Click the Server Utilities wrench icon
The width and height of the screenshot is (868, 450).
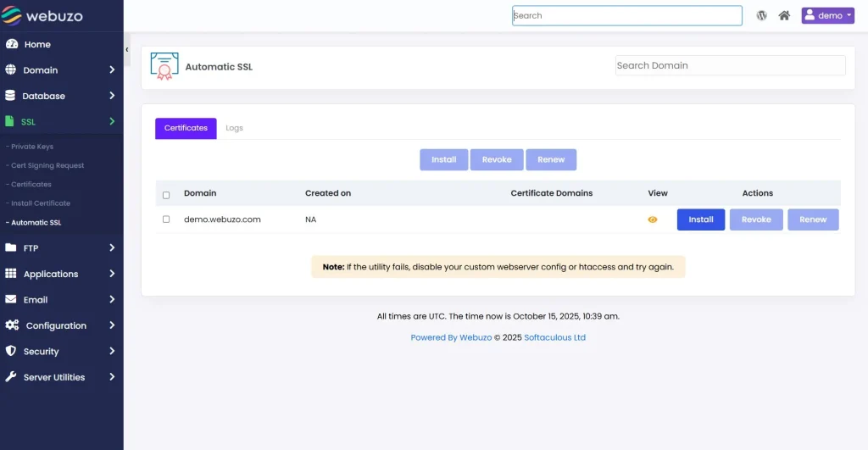pyautogui.click(x=10, y=377)
